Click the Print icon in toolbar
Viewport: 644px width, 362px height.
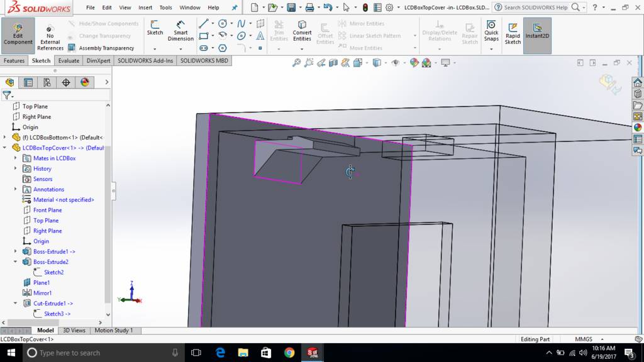tap(309, 8)
